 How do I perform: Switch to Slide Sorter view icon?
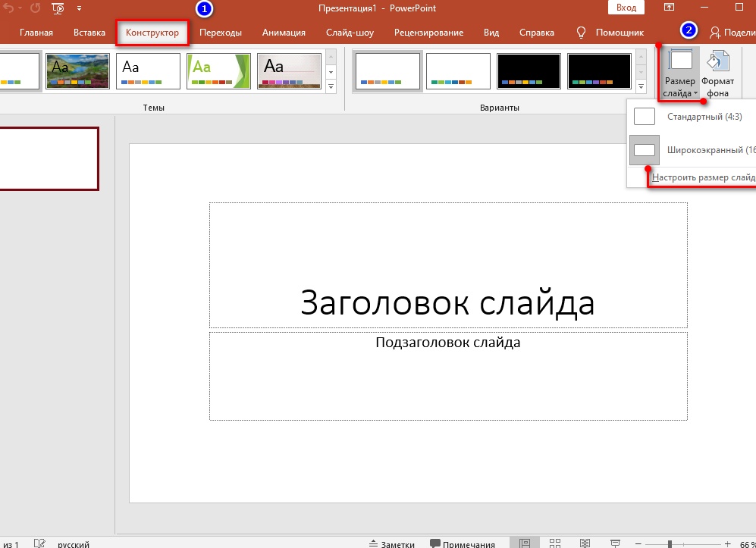[555, 543]
